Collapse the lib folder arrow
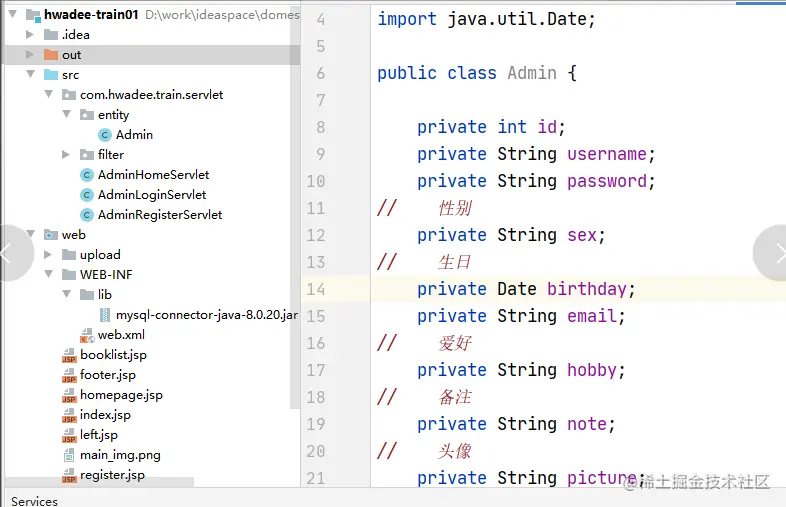This screenshot has width=786, height=507. click(x=67, y=294)
